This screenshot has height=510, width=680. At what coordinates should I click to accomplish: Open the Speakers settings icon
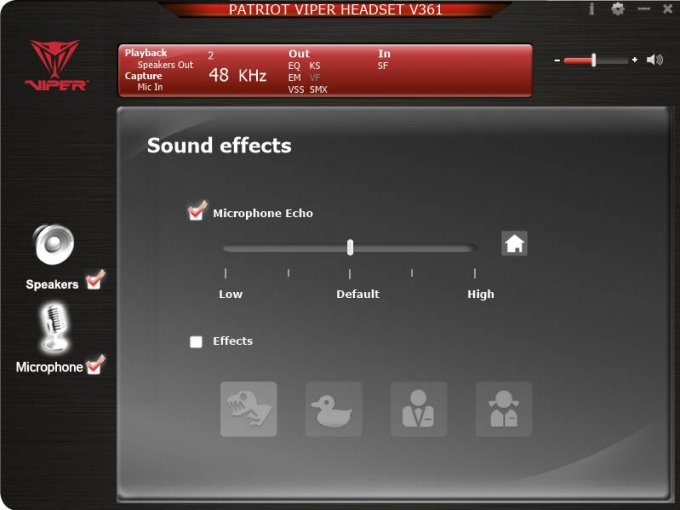[x=53, y=244]
